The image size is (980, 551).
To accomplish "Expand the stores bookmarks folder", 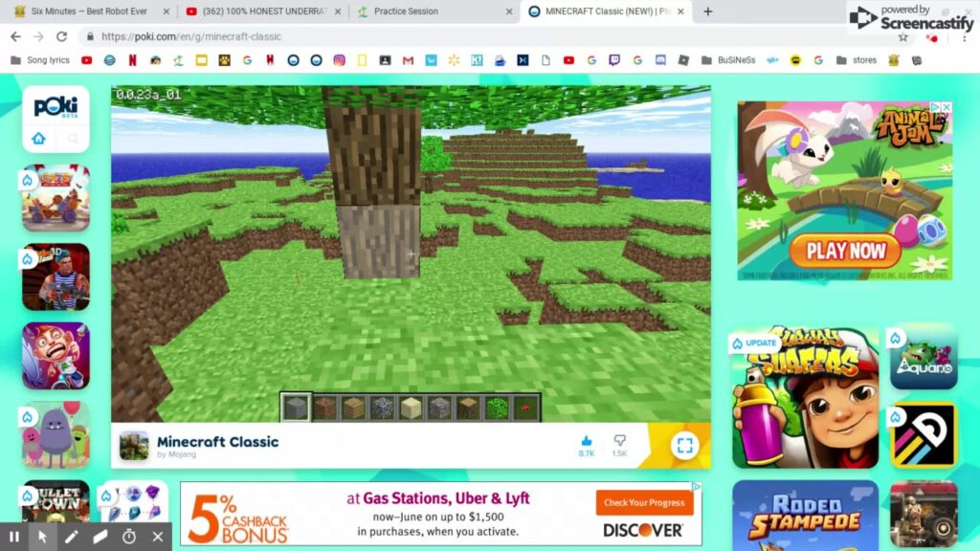I will (x=857, y=60).
